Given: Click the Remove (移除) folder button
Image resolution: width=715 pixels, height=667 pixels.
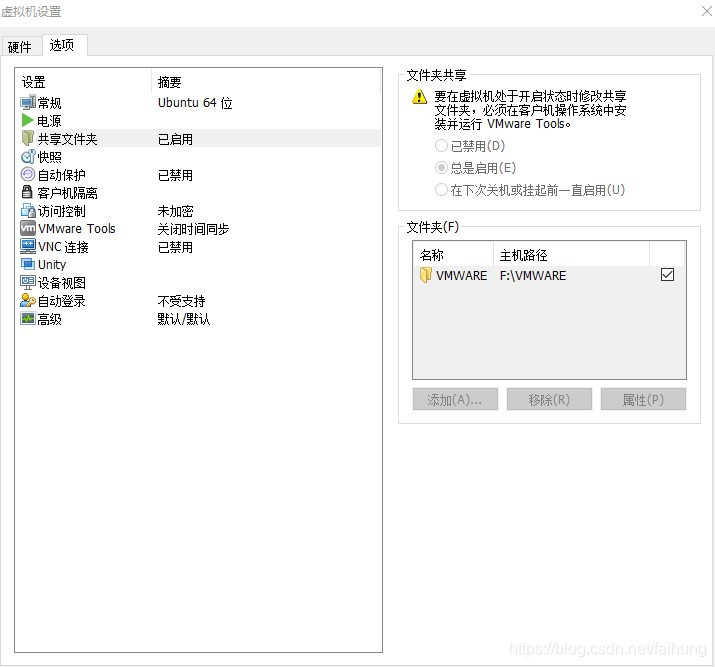Looking at the screenshot, I should [549, 399].
